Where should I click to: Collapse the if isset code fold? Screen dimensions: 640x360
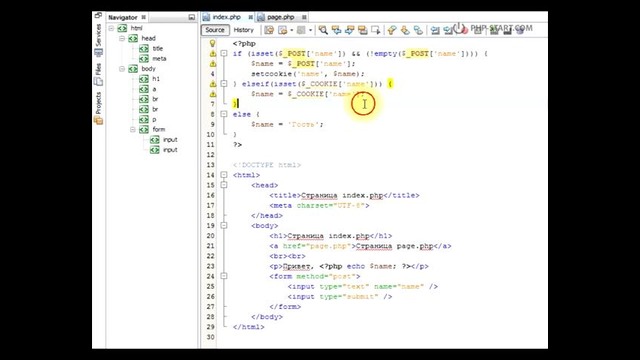click(x=224, y=53)
